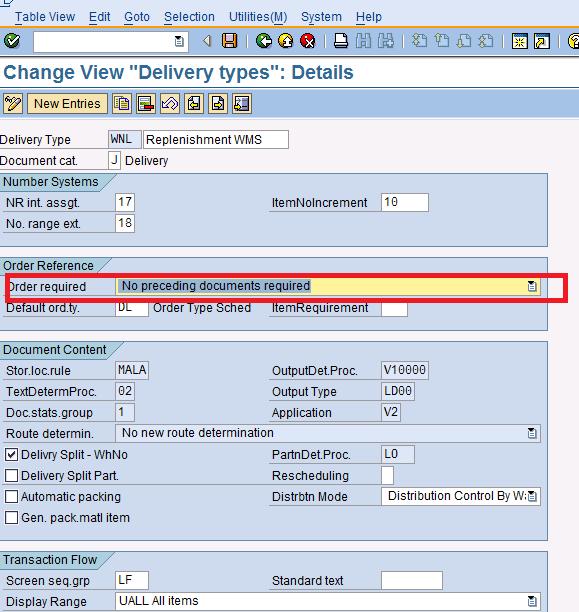Enable Automatic packing checkbox

coord(11,496)
